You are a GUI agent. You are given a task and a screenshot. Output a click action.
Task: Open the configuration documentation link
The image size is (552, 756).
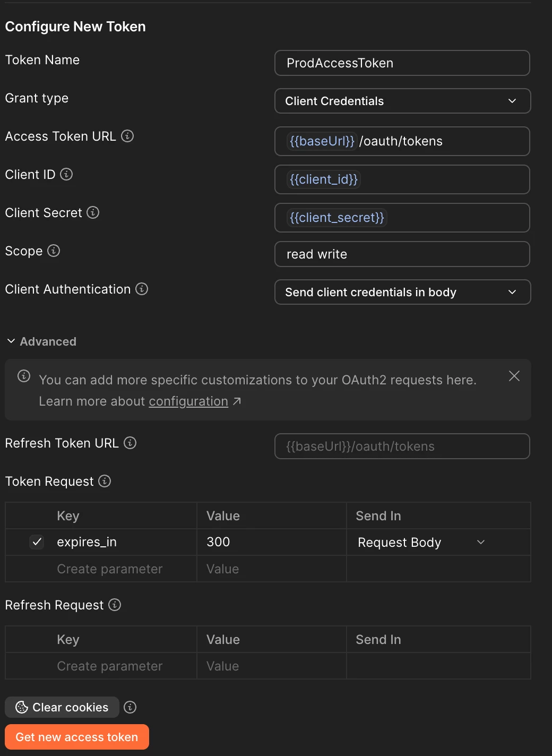point(188,401)
